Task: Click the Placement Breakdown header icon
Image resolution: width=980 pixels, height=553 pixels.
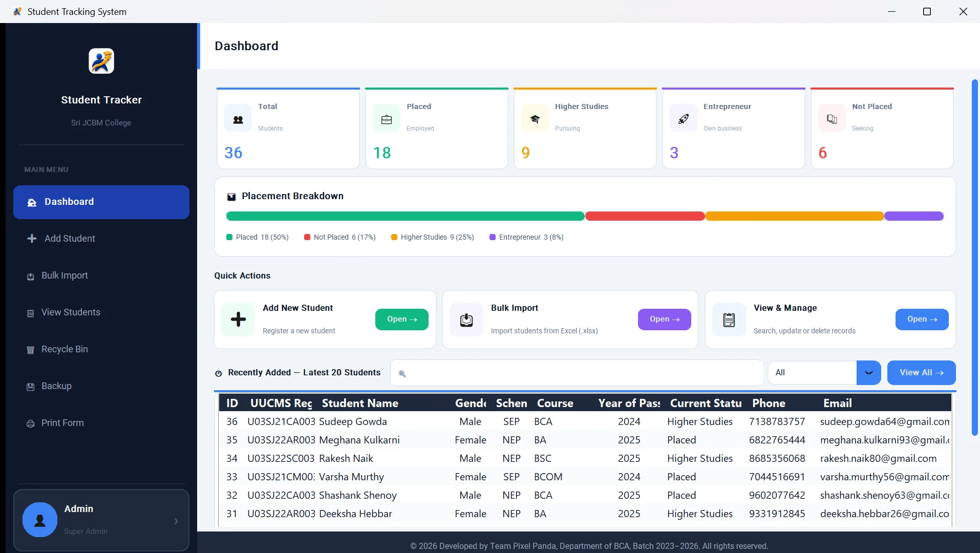Action: click(x=231, y=197)
